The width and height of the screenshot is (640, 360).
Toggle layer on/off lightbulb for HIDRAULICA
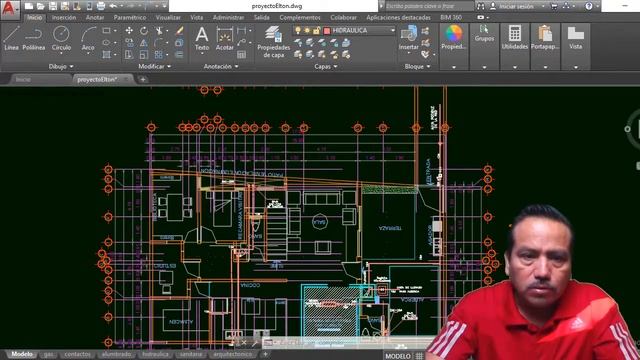[298, 31]
